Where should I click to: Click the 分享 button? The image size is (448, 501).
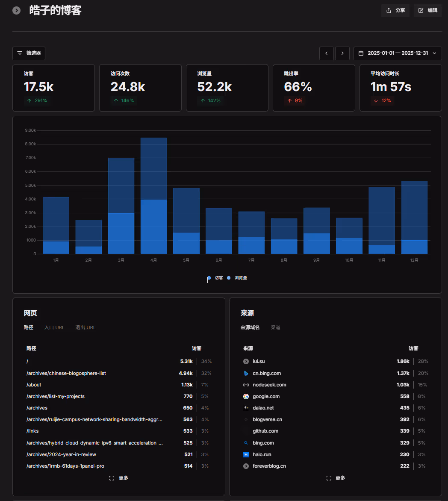tap(395, 10)
